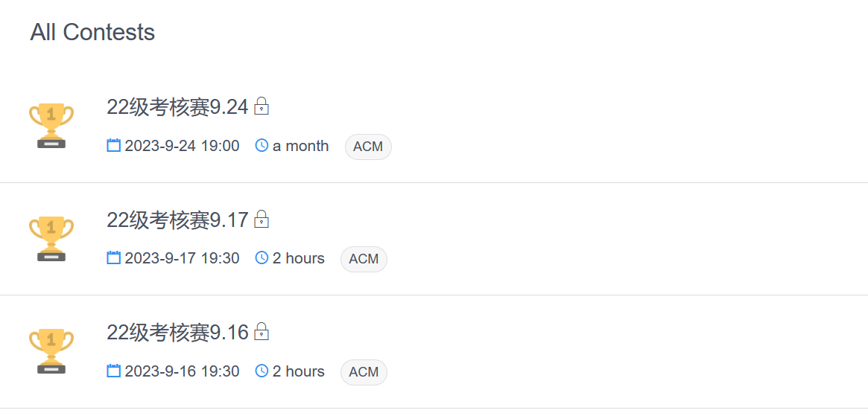Click the clock icon beside 'a month'
868x416 pixels.
(x=262, y=146)
